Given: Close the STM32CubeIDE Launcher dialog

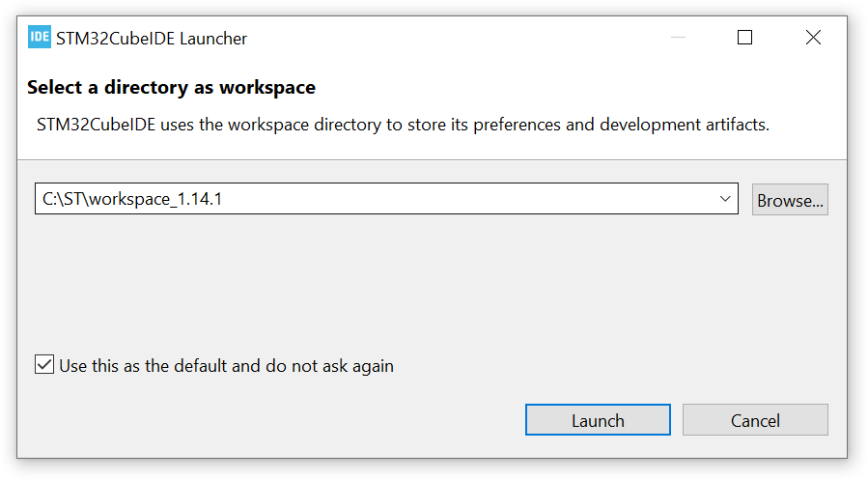Looking at the screenshot, I should 813,38.
